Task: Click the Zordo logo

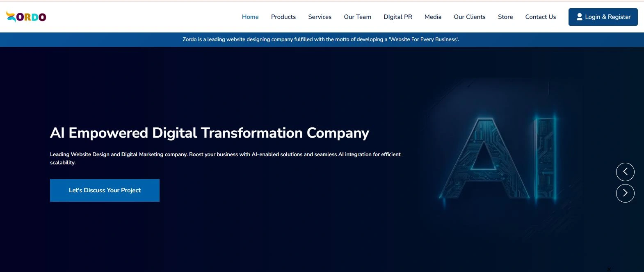Action: pyautogui.click(x=26, y=17)
